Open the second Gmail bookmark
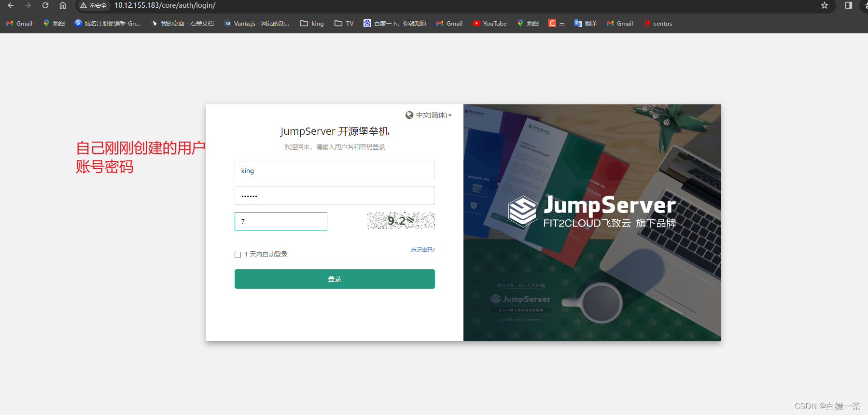Screen dimensions: 868x415 click(x=449, y=23)
